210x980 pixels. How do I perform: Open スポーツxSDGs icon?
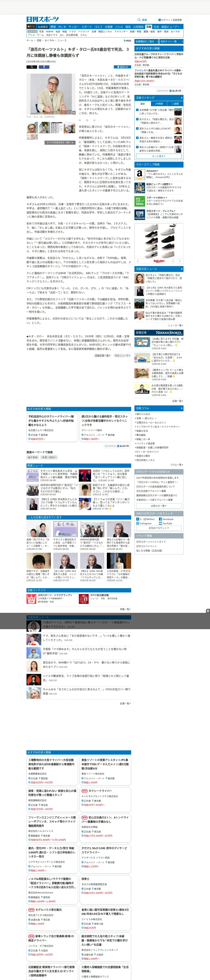pos(140,201)
